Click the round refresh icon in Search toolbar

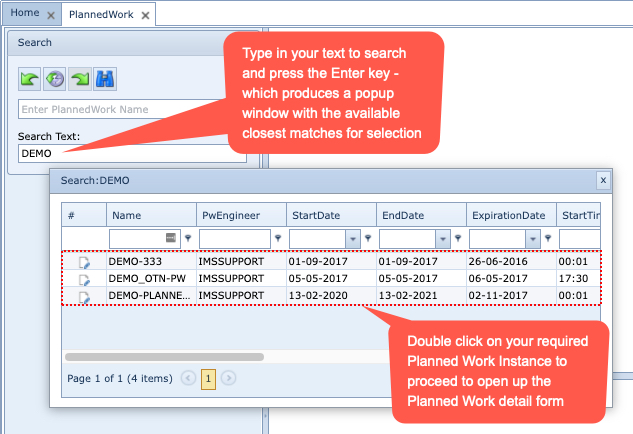tap(55, 79)
